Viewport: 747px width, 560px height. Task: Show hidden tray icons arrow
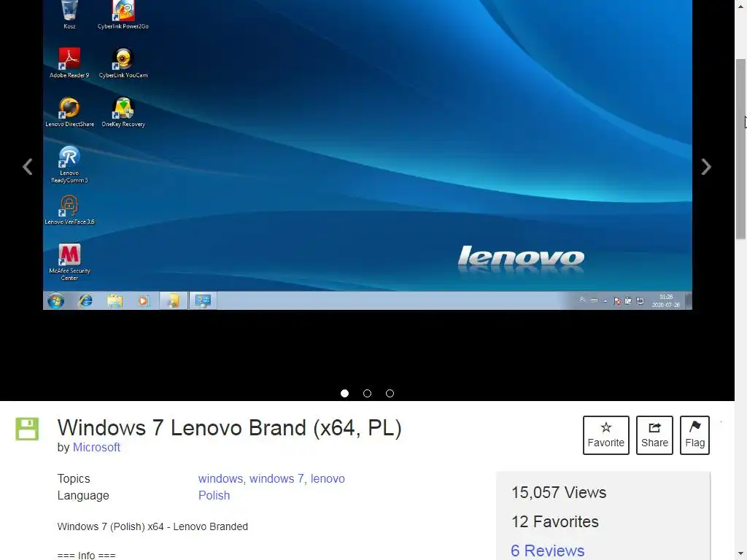605,301
